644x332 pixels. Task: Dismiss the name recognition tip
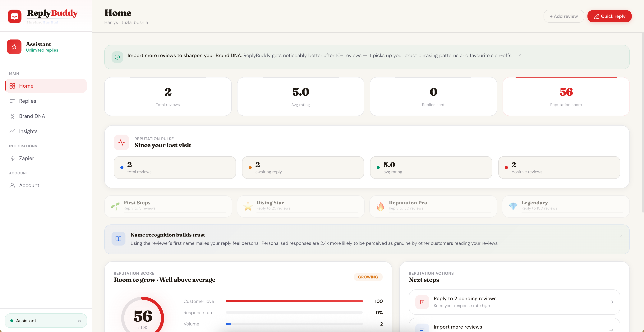point(621,236)
